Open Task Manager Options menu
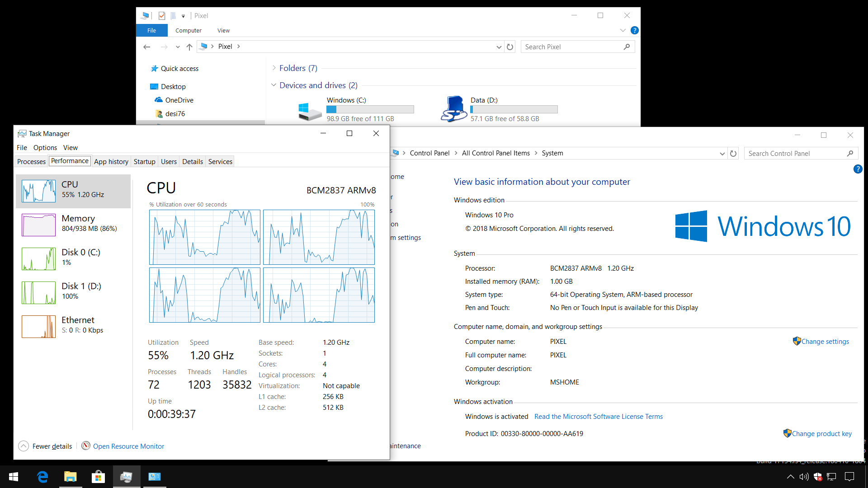This screenshot has height=488, width=868. click(x=45, y=148)
